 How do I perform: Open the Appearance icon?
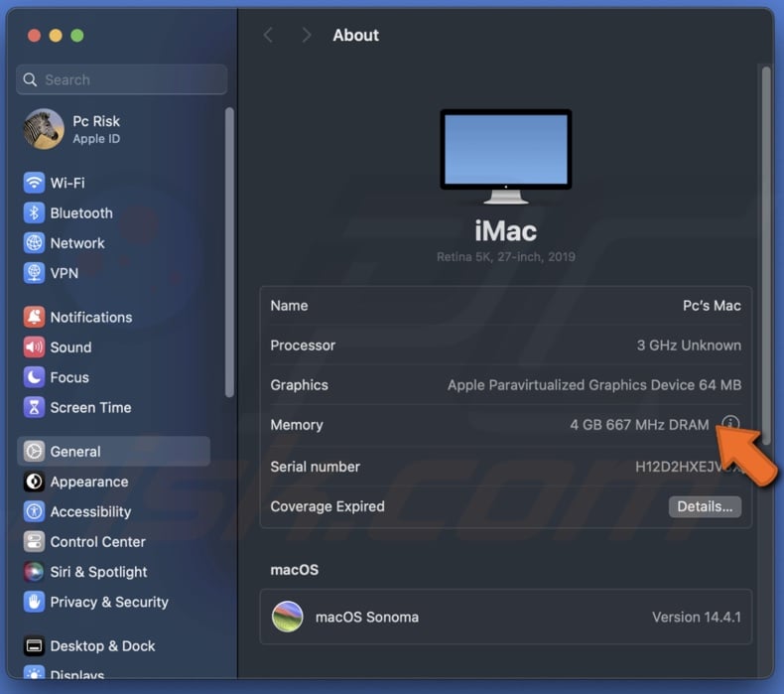[34, 482]
